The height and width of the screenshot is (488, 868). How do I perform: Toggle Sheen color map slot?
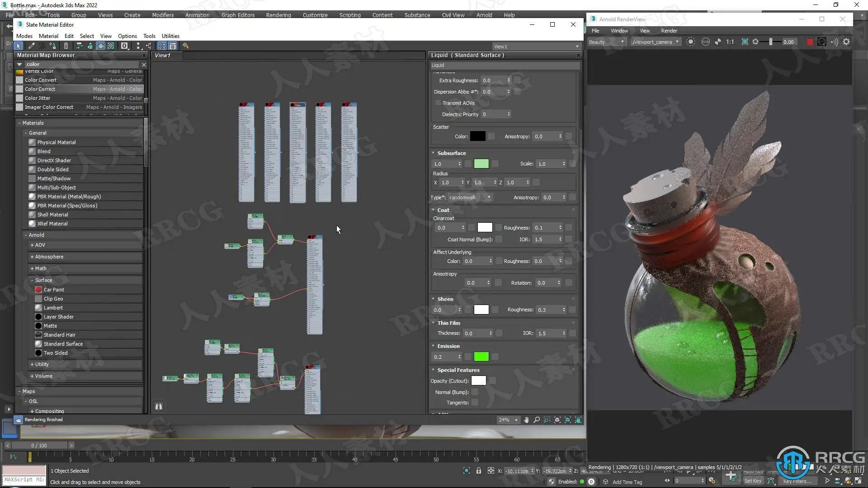coord(495,310)
